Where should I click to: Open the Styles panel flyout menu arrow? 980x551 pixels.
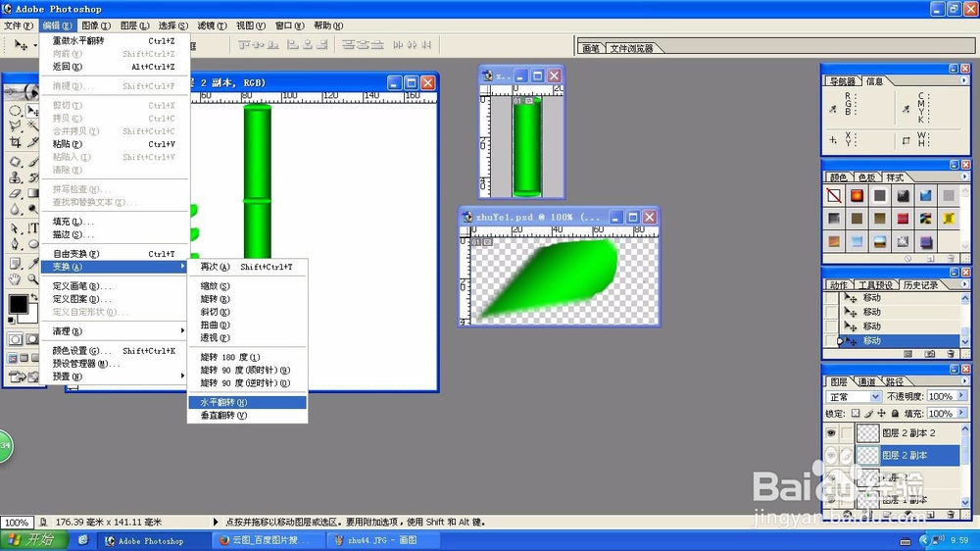tap(964, 176)
